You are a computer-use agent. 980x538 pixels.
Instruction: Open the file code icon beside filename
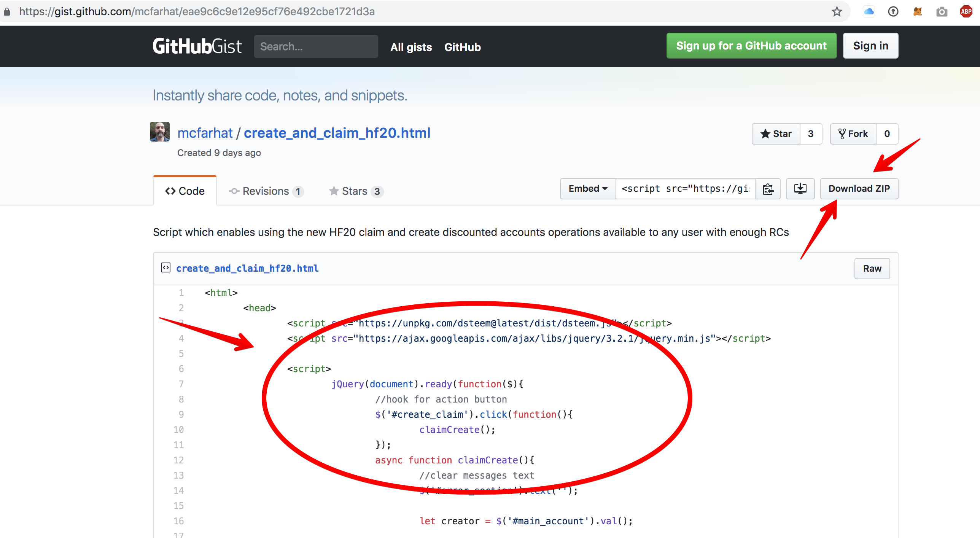coord(166,268)
